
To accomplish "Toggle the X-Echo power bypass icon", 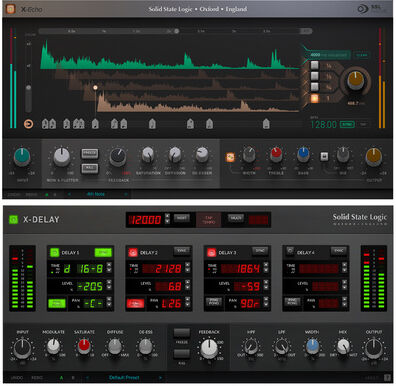I will pyautogui.click(x=11, y=9).
